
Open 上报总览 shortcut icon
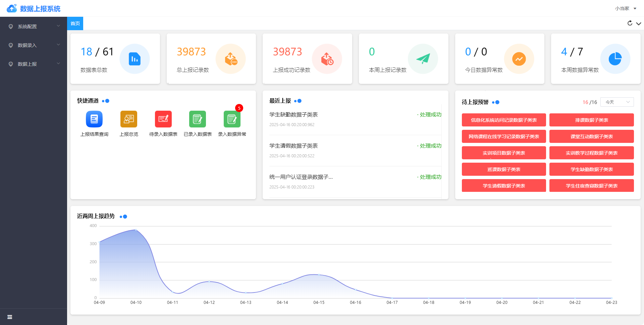(129, 119)
